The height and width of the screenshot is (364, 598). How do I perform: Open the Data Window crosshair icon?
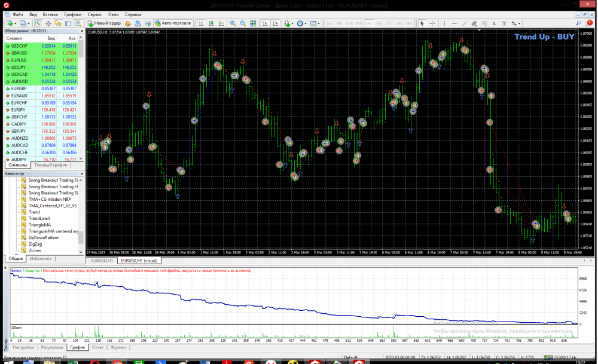[x=48, y=23]
